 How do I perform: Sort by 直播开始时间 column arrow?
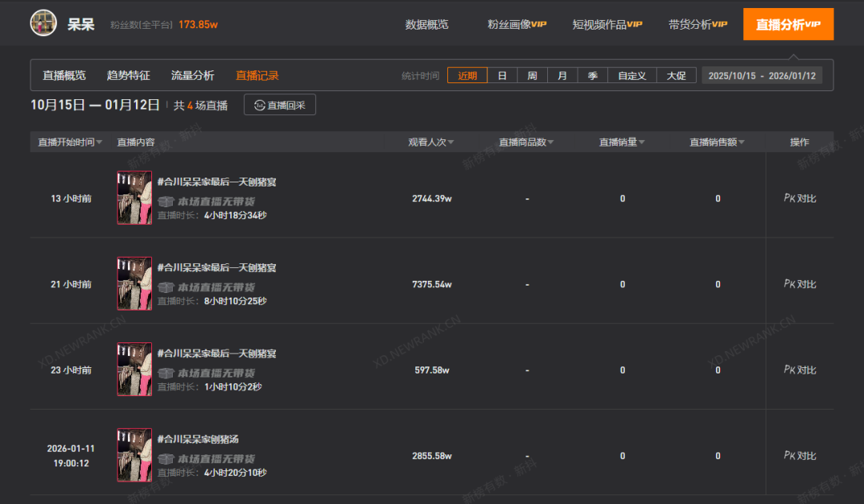tap(99, 142)
